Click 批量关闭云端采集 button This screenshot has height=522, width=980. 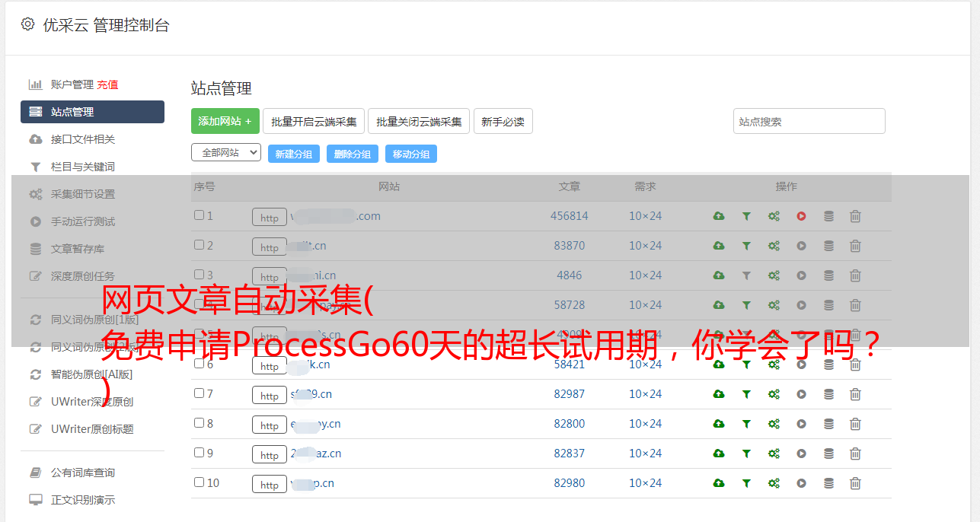(419, 121)
